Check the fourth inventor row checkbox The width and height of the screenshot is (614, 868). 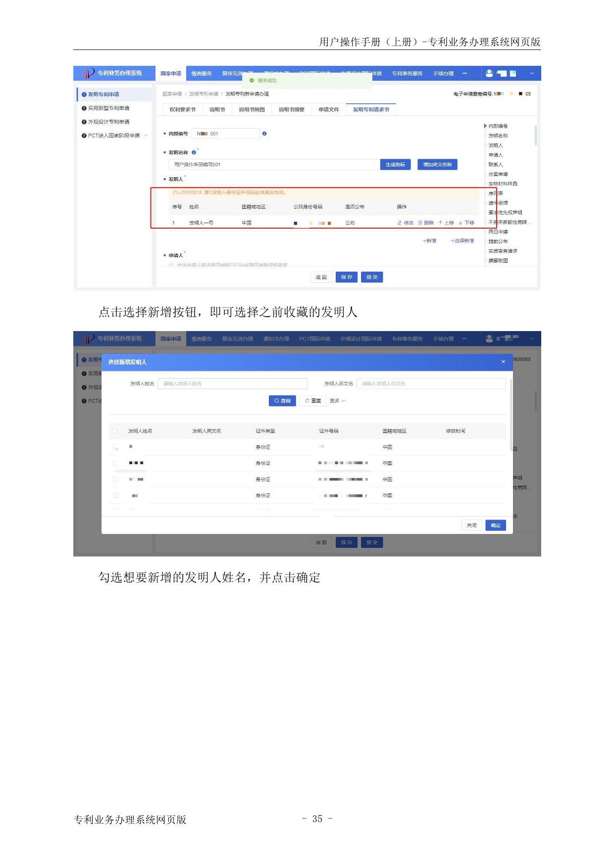click(x=116, y=495)
